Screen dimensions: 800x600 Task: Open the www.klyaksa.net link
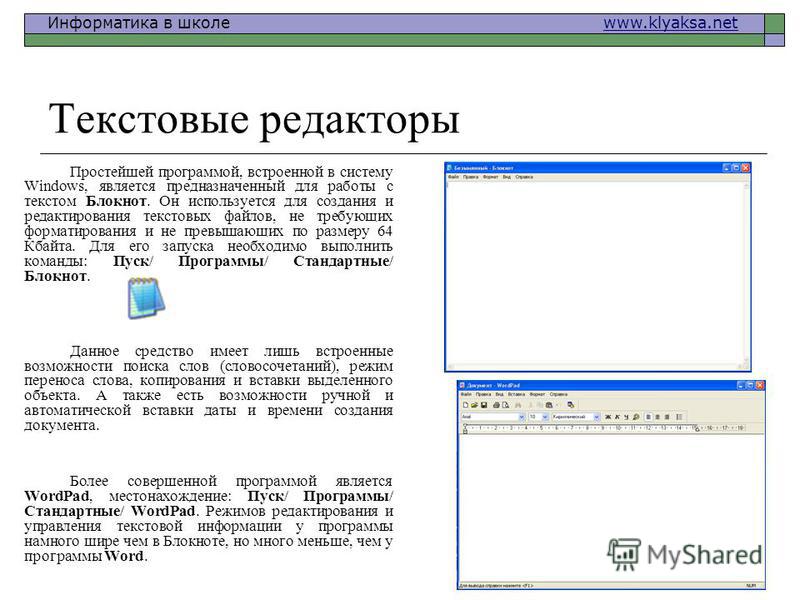pos(670,23)
